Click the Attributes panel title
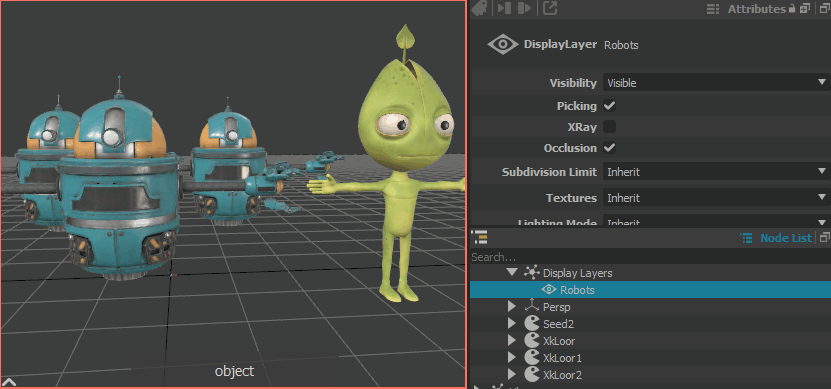Screen dimensions: 831x389 pos(756,9)
